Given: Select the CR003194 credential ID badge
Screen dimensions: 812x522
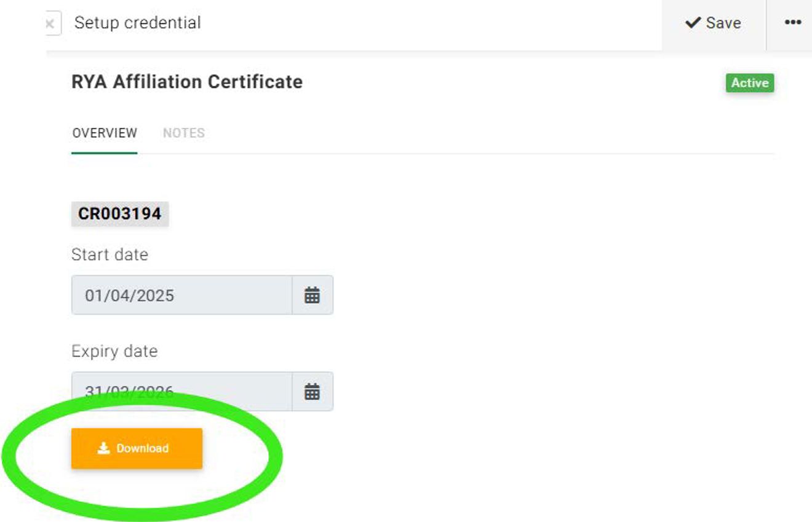Looking at the screenshot, I should (120, 214).
